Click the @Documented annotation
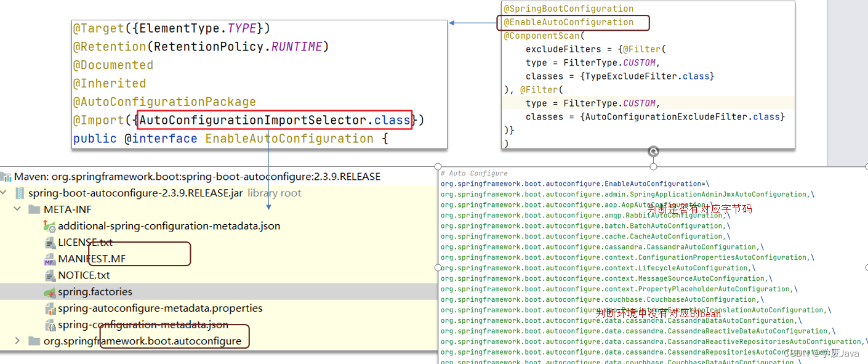This screenshot has width=868, height=364. (x=113, y=65)
